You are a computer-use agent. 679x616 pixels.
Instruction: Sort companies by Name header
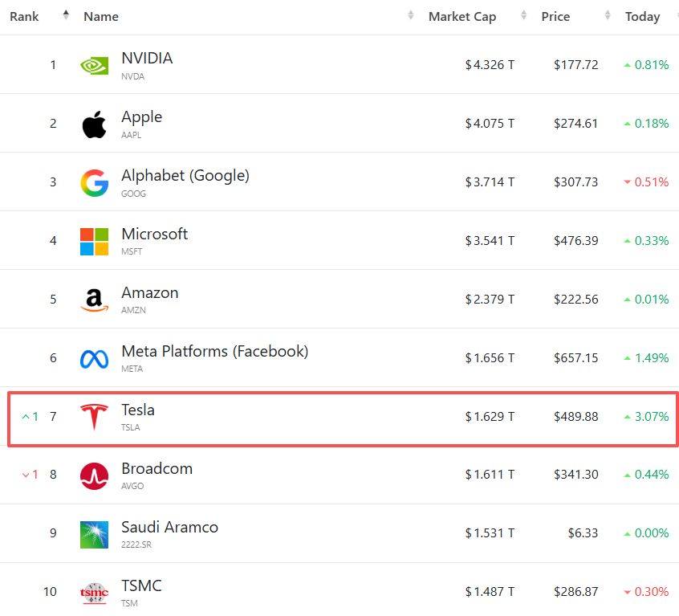101,16
